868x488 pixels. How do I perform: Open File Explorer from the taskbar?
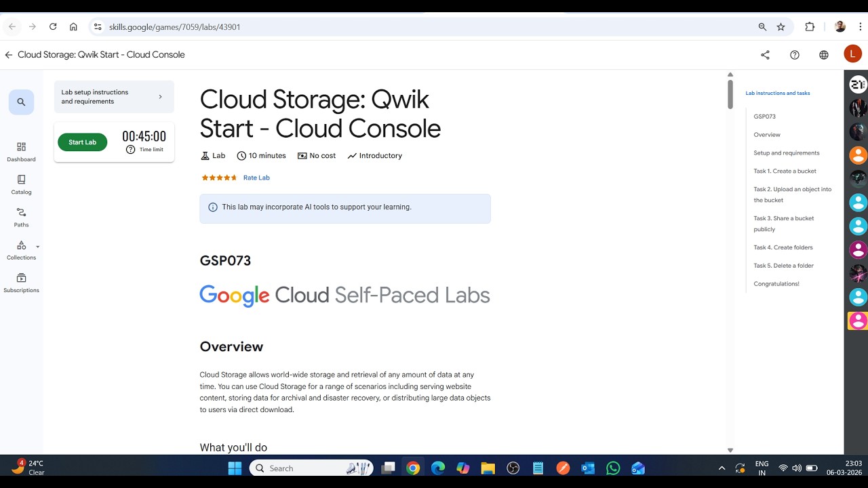(x=488, y=468)
